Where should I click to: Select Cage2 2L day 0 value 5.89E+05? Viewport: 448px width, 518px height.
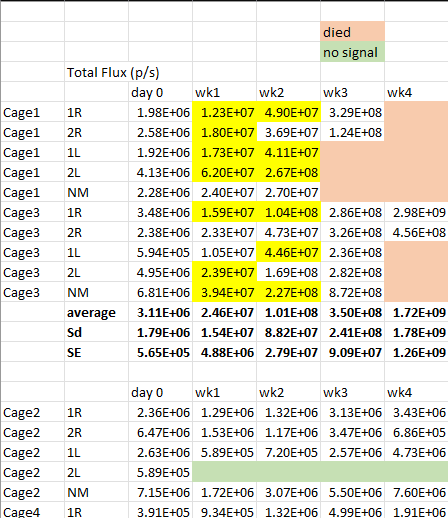tap(160, 472)
